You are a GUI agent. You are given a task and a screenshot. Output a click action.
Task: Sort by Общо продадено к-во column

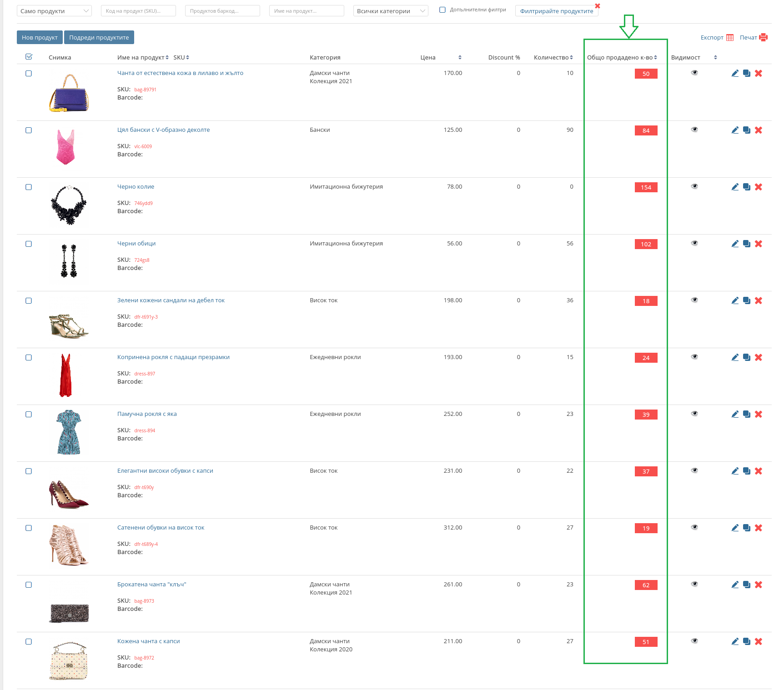(622, 57)
